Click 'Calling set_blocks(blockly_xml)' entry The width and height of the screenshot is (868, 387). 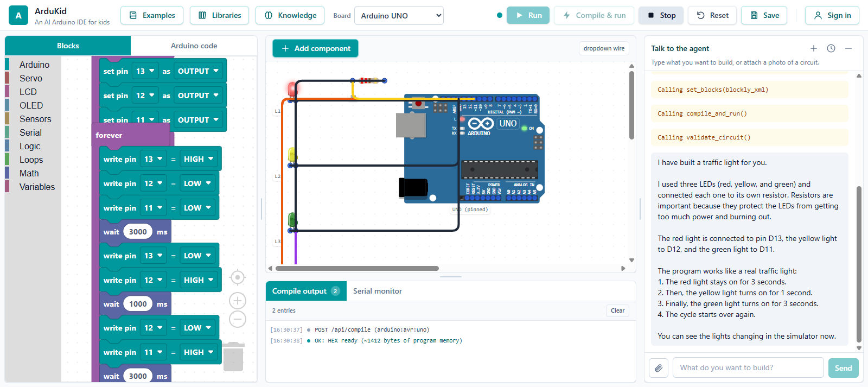[x=749, y=90]
